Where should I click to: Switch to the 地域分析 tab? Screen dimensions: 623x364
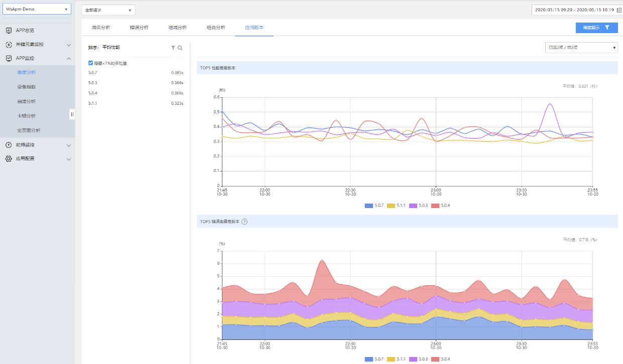click(x=177, y=28)
